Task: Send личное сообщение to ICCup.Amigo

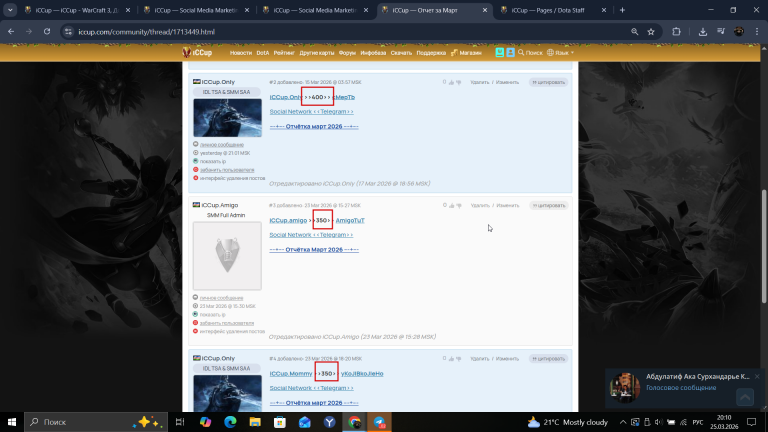Action: (221, 298)
